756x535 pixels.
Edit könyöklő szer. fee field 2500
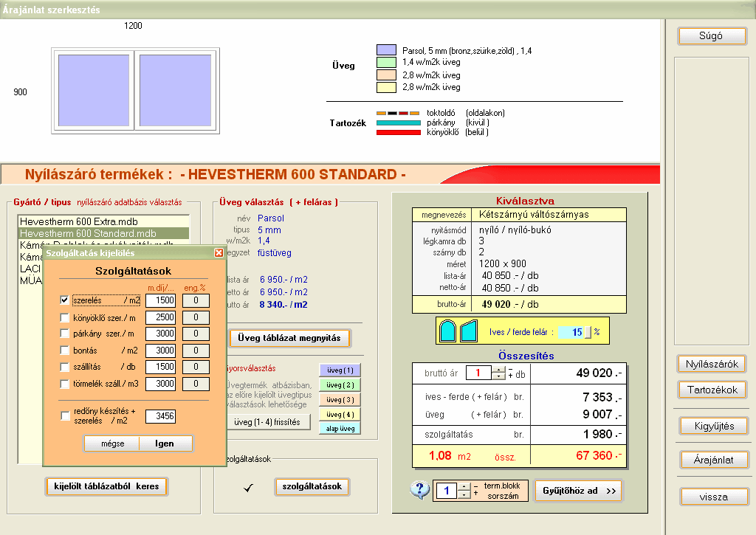160,317
